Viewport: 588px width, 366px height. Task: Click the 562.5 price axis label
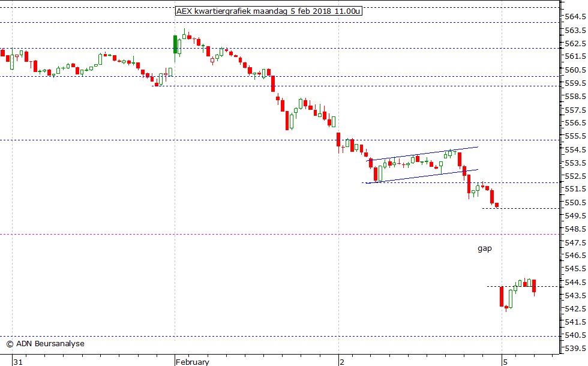[x=575, y=43]
